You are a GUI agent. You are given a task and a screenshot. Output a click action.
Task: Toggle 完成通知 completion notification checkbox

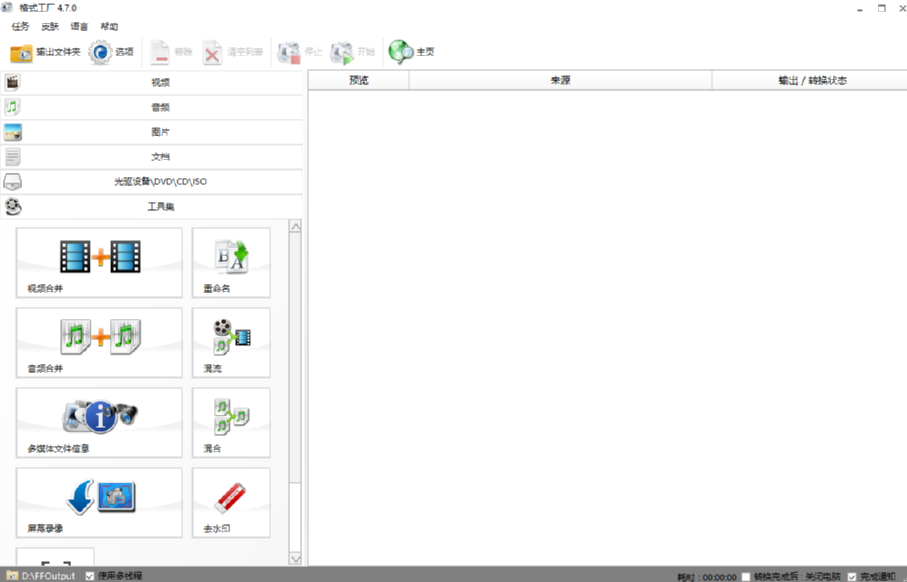(851, 577)
